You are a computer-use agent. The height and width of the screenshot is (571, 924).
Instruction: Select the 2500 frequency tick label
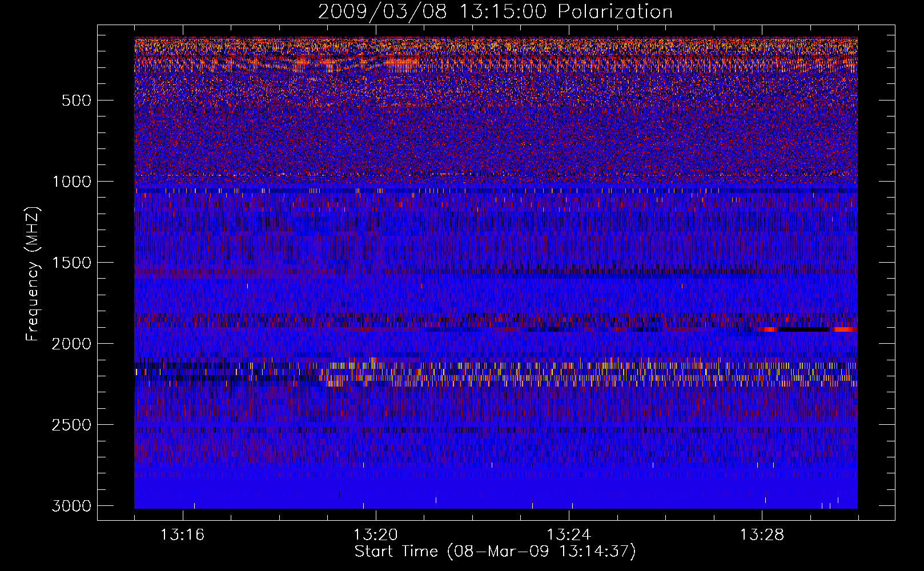point(71,425)
